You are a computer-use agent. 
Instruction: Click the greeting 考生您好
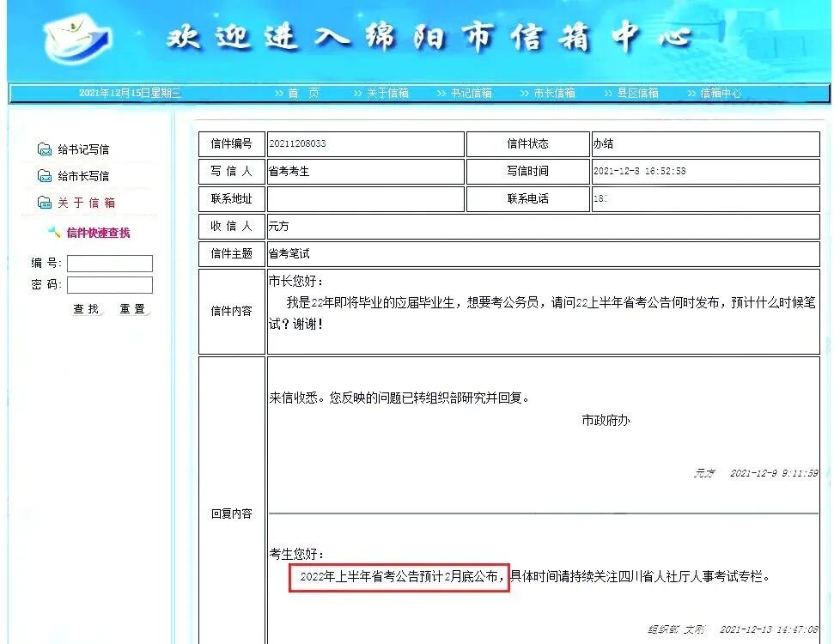pos(295,554)
